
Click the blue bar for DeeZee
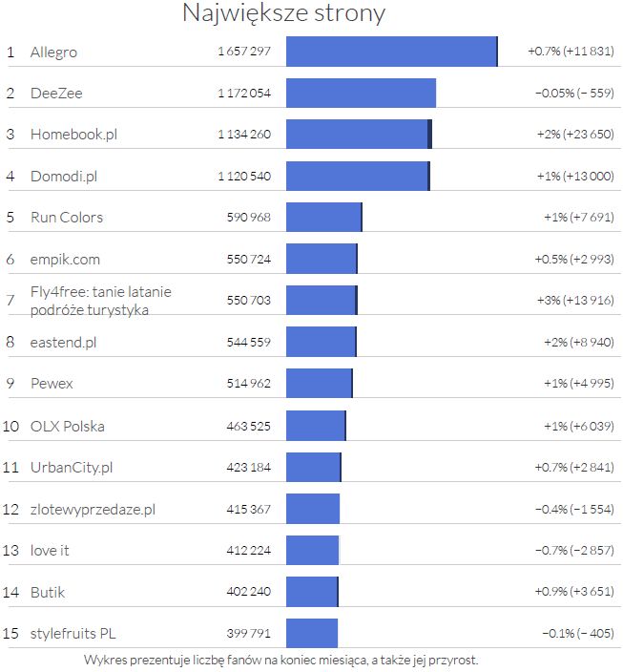click(x=361, y=94)
